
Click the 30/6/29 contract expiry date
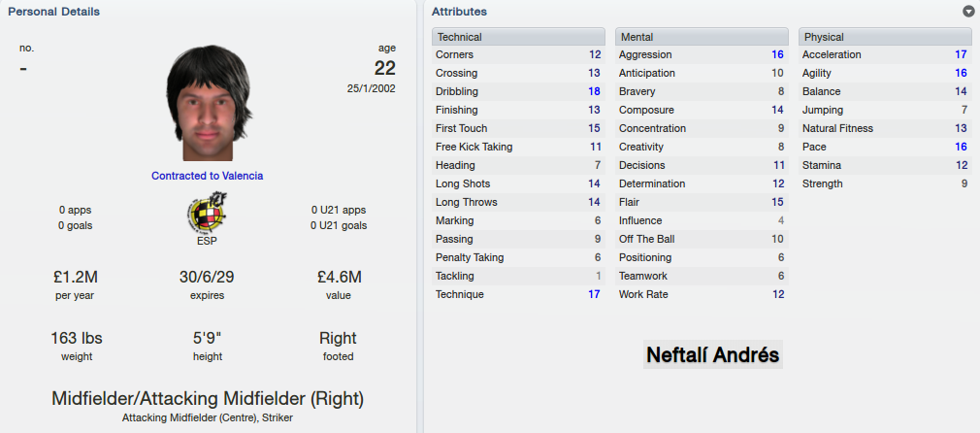coord(207,278)
